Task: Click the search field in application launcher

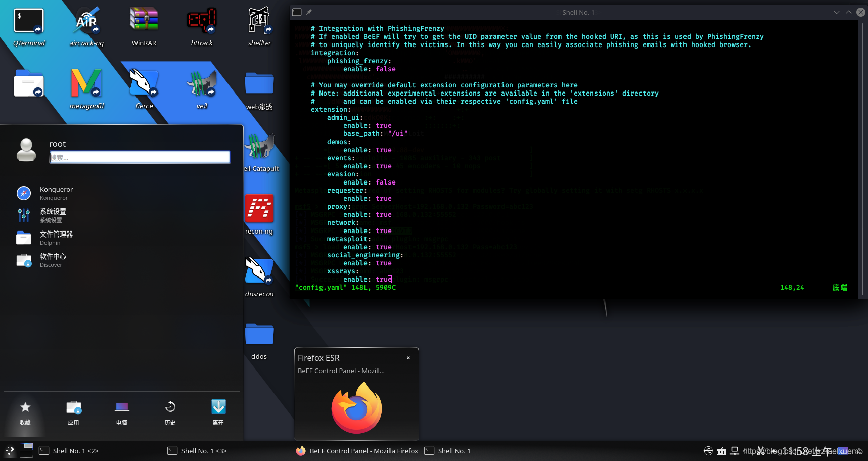Action: [x=140, y=157]
